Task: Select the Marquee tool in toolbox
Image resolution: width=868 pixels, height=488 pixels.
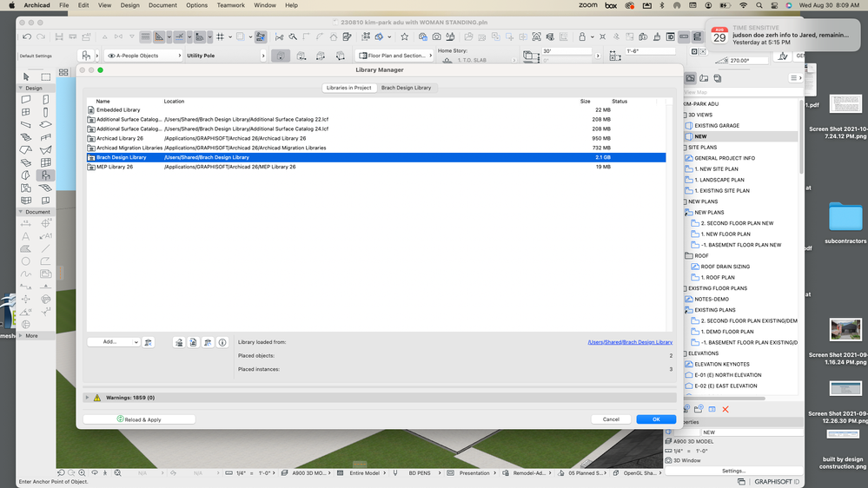Action: click(46, 76)
